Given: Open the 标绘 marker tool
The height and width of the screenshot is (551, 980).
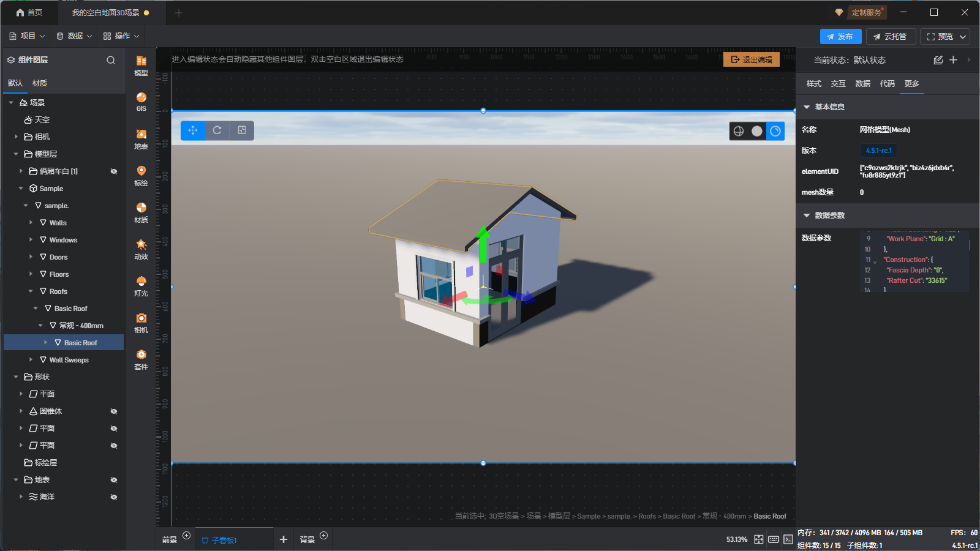Looking at the screenshot, I should (x=141, y=175).
